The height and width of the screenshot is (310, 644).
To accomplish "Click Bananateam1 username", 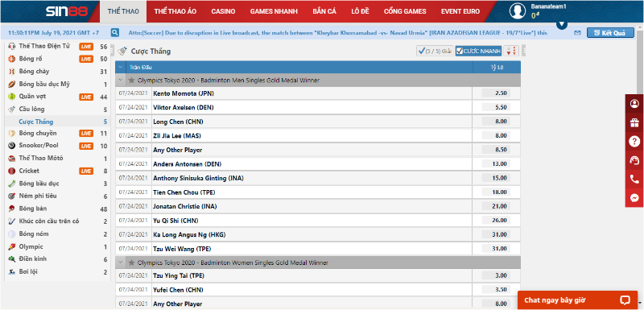I will point(548,6).
